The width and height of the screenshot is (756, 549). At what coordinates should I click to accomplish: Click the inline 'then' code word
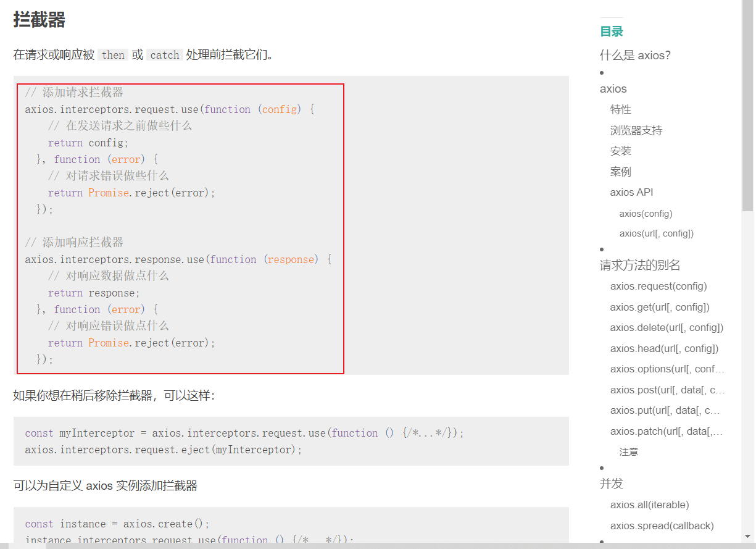pos(113,55)
